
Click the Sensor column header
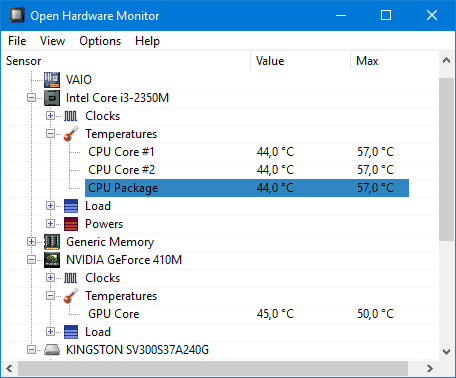point(126,61)
